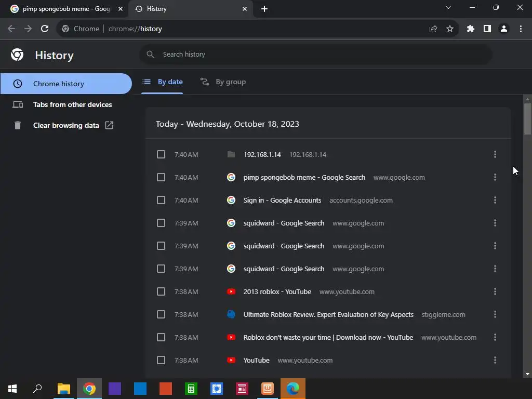Open Windows Start menu
Screen dimensions: 532x399
point(12,389)
